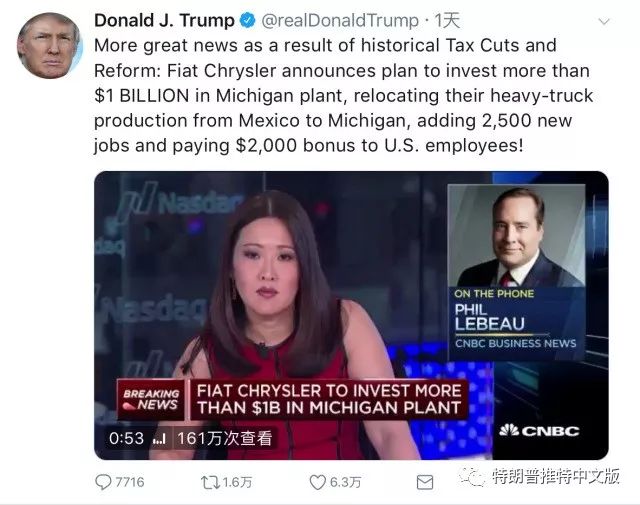Click the CNBC peacock logo in video
Screen dimensions: 640x505
pos(509,430)
